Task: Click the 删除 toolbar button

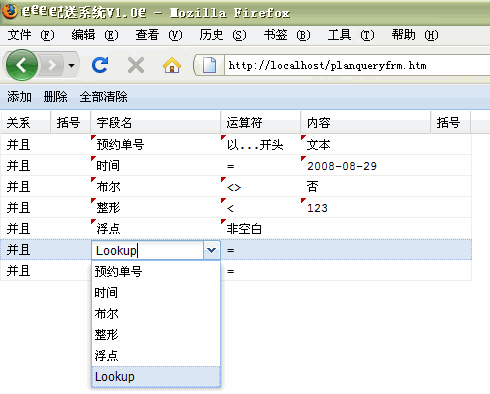Action: (x=55, y=97)
